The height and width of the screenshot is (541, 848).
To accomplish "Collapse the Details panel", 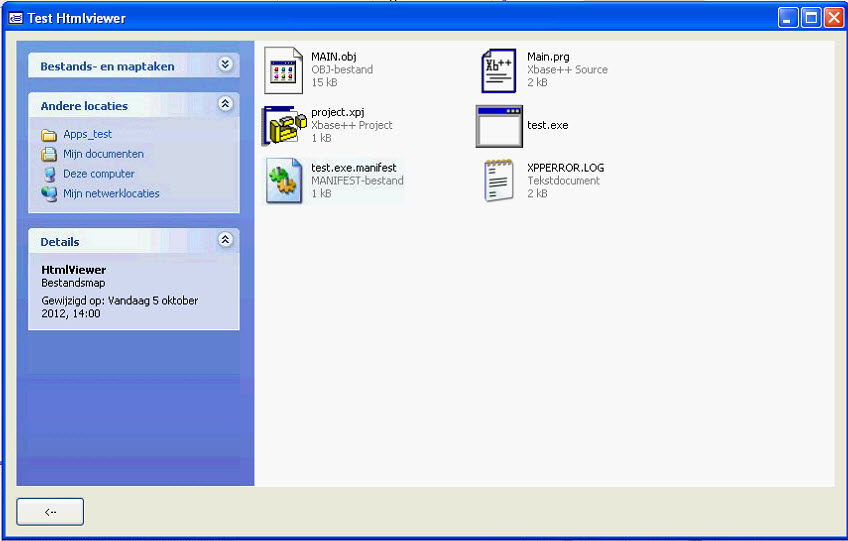I will click(225, 240).
